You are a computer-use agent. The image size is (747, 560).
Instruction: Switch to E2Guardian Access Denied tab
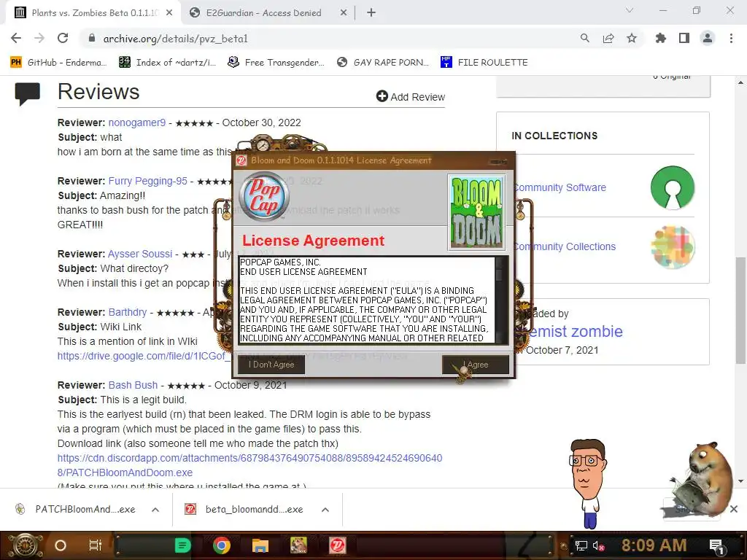coord(263,13)
